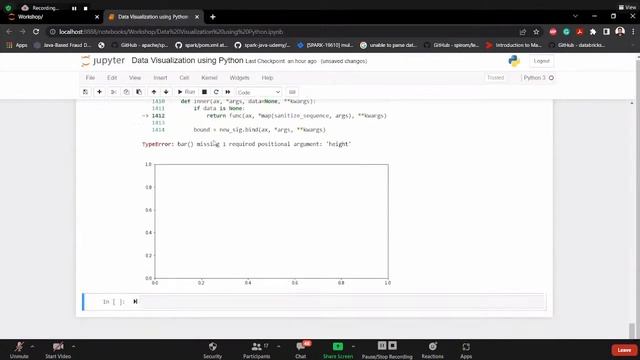Screen dimensions: 640x360
Task: Open the browser extensions puzzle icon
Action: click(593, 32)
